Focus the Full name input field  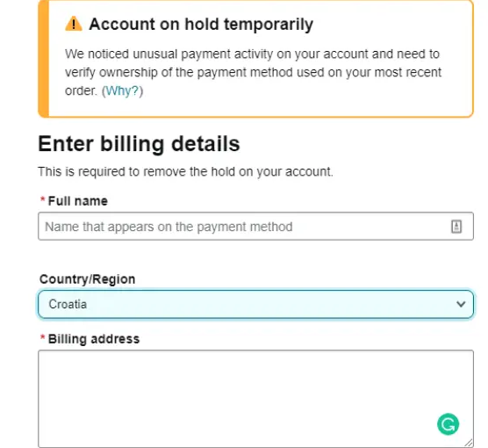pos(255,227)
